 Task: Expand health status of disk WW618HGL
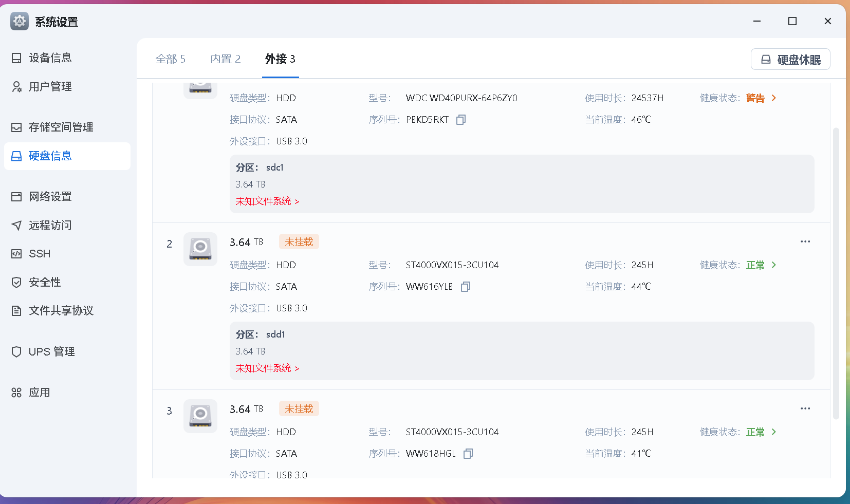[x=761, y=432]
